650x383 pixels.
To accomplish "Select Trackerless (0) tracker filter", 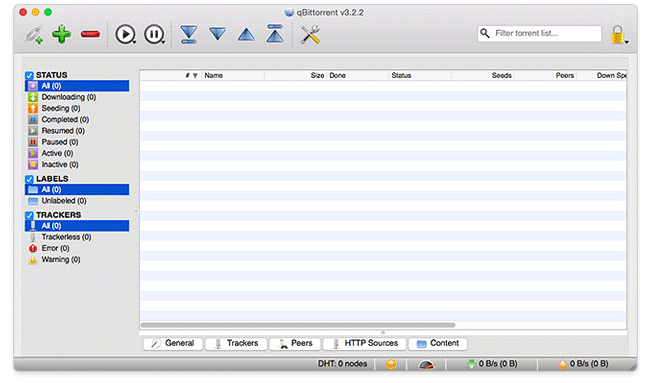I will pyautogui.click(x=77, y=237).
